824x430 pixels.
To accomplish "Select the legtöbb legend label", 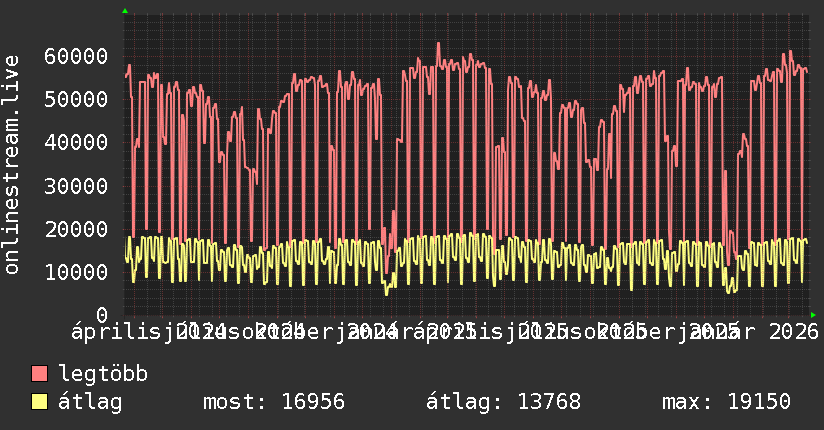I will (x=103, y=375).
